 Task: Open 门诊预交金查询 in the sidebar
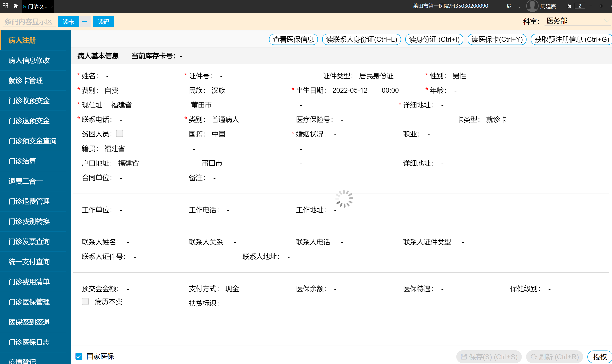pos(36,141)
